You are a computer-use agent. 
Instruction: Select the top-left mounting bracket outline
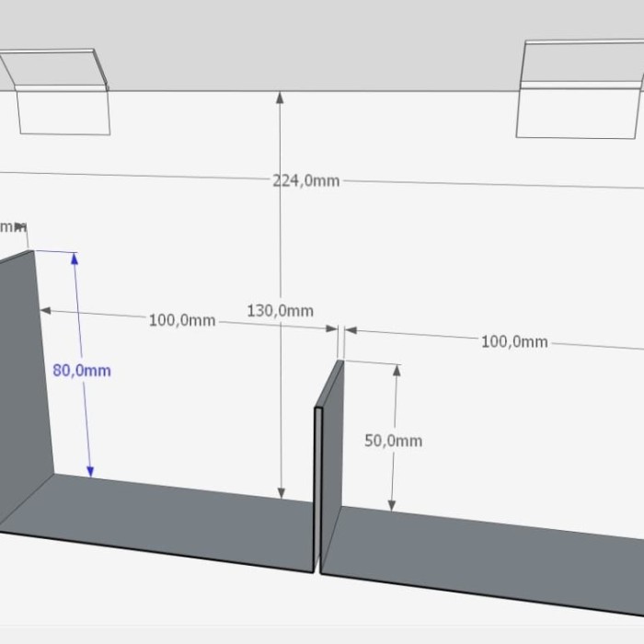coord(55,91)
